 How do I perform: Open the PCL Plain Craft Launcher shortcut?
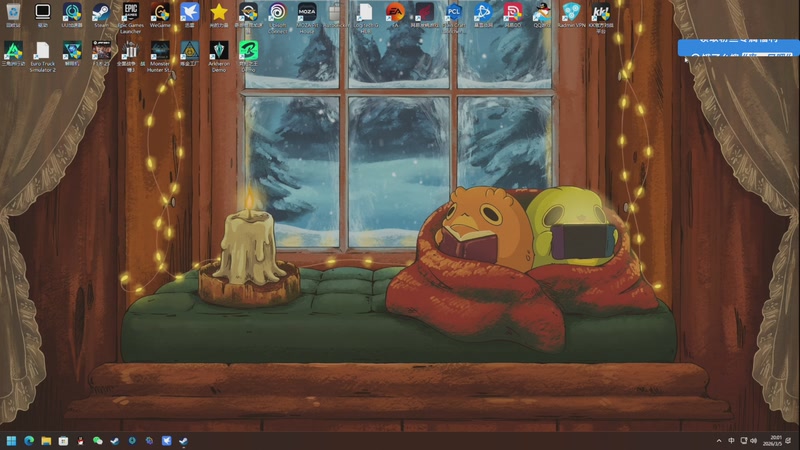454,18
